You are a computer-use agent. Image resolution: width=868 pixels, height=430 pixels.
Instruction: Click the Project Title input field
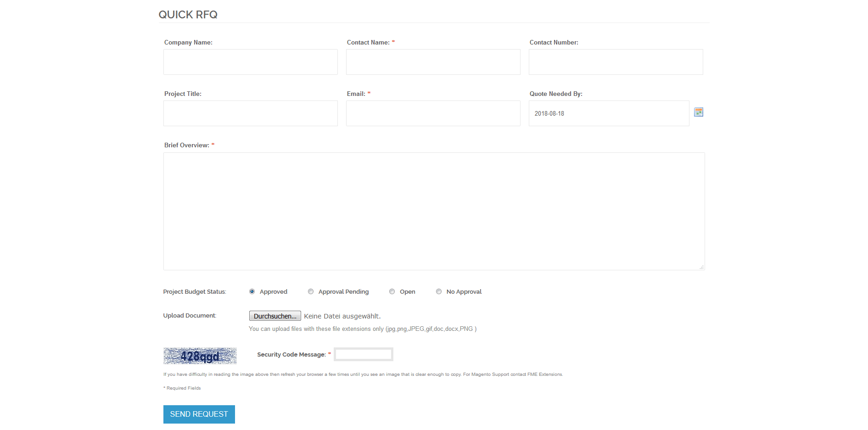point(250,113)
